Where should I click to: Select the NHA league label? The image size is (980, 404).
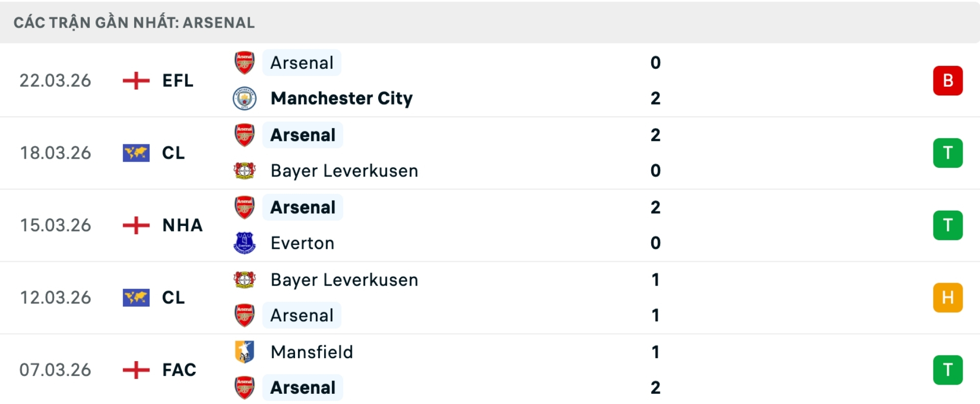[182, 225]
